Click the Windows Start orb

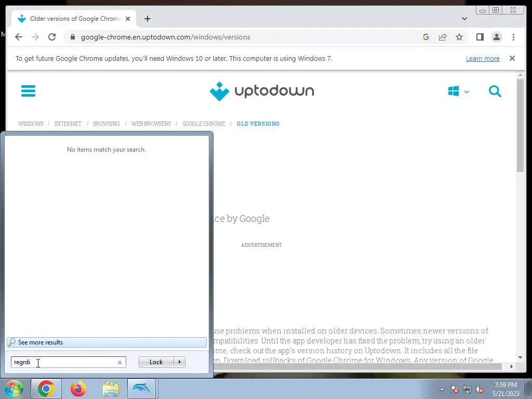point(14,389)
